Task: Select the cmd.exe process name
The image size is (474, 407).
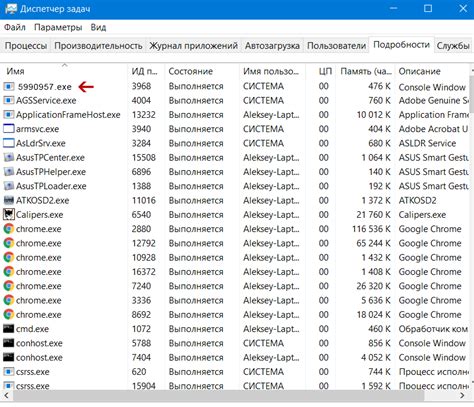Action: pos(32,329)
